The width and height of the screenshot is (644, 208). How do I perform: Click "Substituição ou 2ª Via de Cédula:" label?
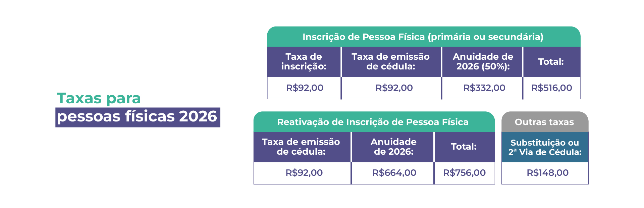point(545,147)
